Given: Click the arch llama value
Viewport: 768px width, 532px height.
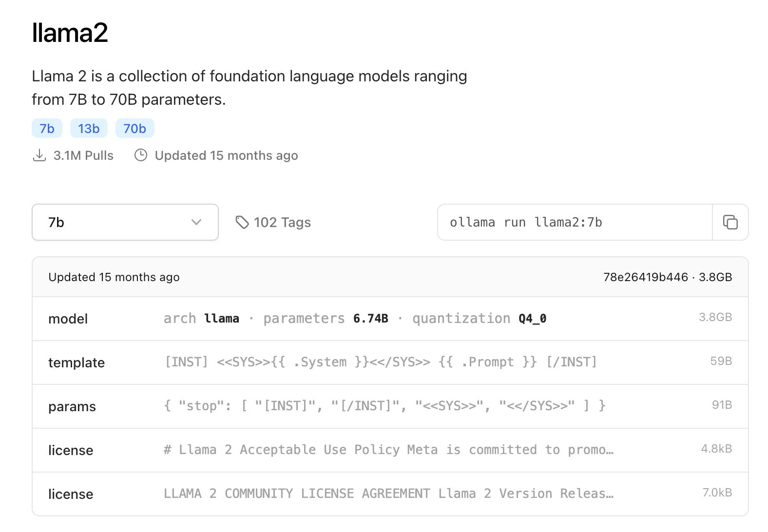Looking at the screenshot, I should [222, 319].
